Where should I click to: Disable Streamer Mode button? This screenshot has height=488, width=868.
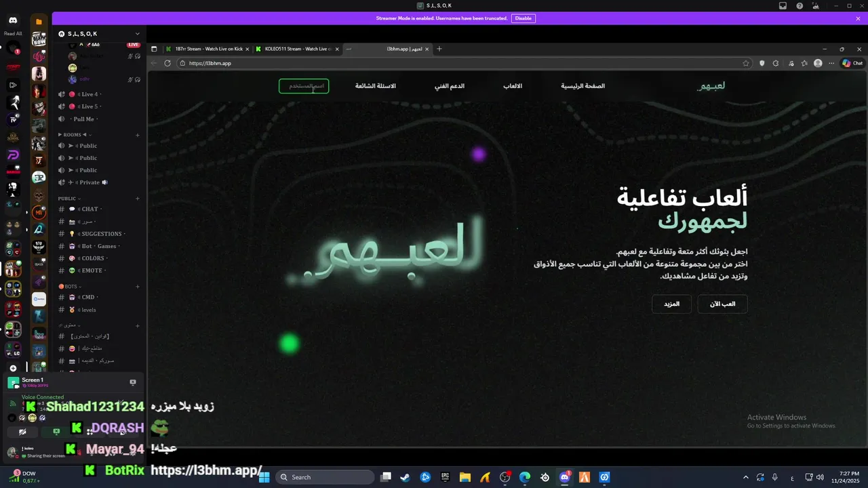point(524,18)
